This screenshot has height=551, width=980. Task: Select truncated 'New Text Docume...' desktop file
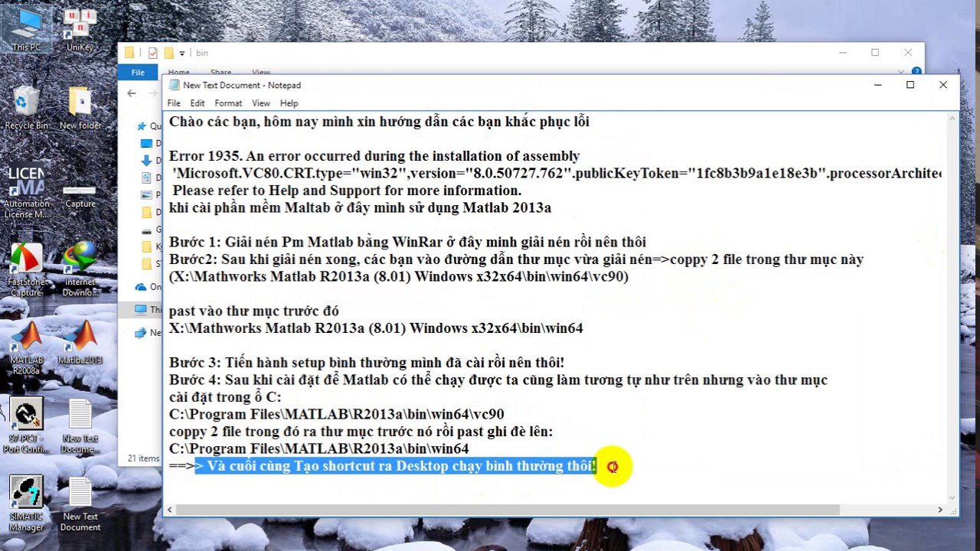[x=80, y=427]
